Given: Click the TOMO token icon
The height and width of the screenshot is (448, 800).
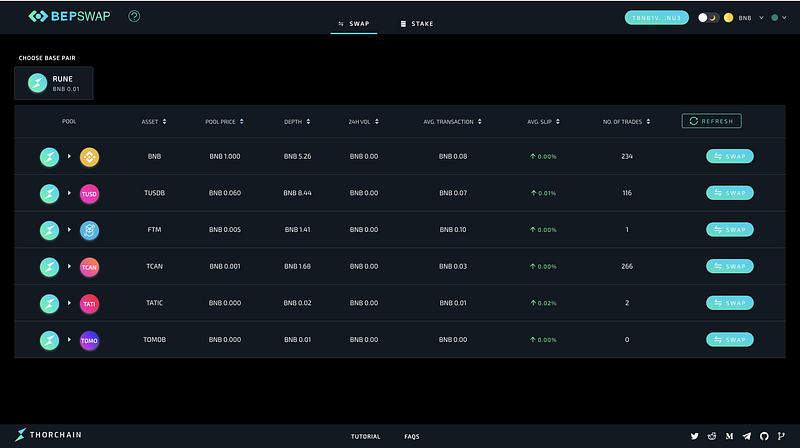Looking at the screenshot, I should [x=89, y=340].
